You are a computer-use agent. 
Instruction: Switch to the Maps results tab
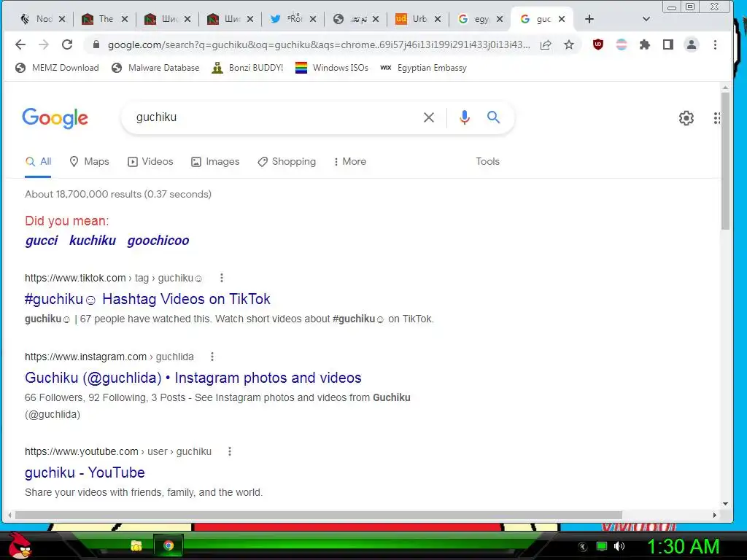pos(89,161)
